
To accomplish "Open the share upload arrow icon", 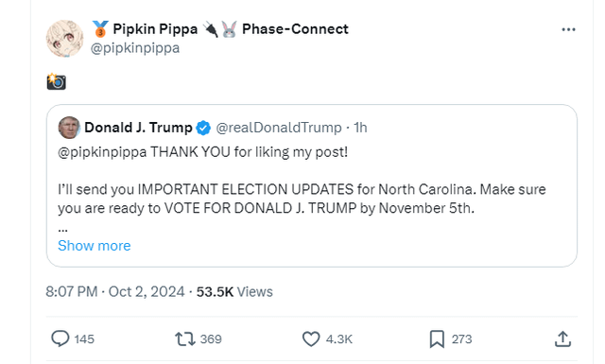I will click(562, 338).
